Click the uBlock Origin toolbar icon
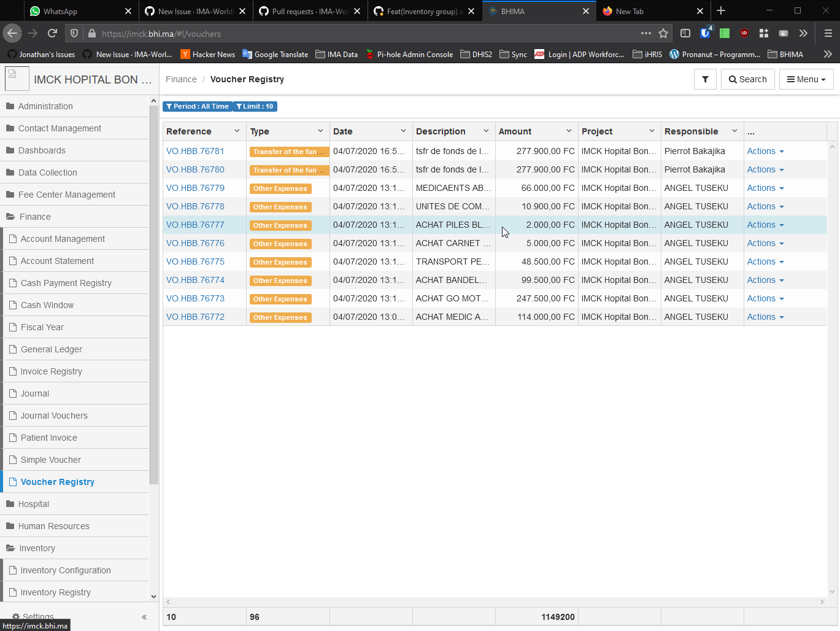The width and height of the screenshot is (840, 631). click(744, 33)
